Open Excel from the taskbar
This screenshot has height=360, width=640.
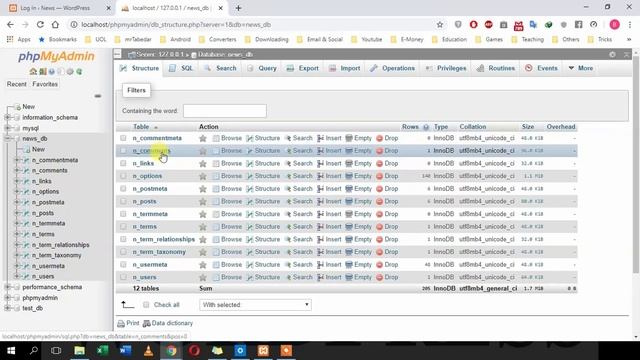pos(102,351)
